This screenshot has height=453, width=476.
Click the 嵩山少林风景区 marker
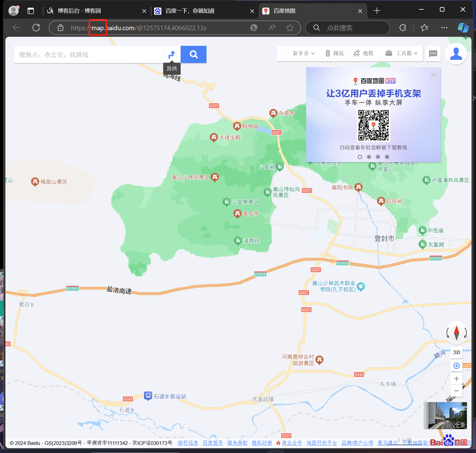point(215,177)
